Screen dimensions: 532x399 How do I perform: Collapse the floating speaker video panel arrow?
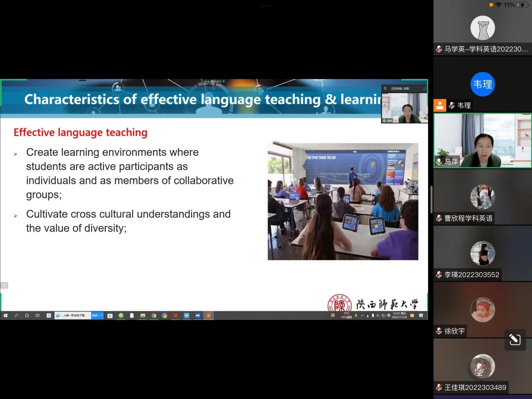coord(424,89)
